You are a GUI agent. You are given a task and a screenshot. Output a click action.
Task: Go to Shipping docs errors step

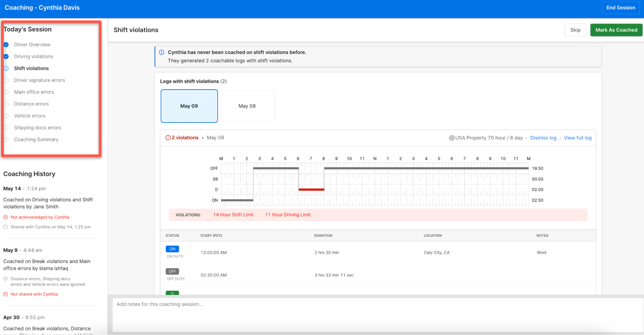pos(38,128)
